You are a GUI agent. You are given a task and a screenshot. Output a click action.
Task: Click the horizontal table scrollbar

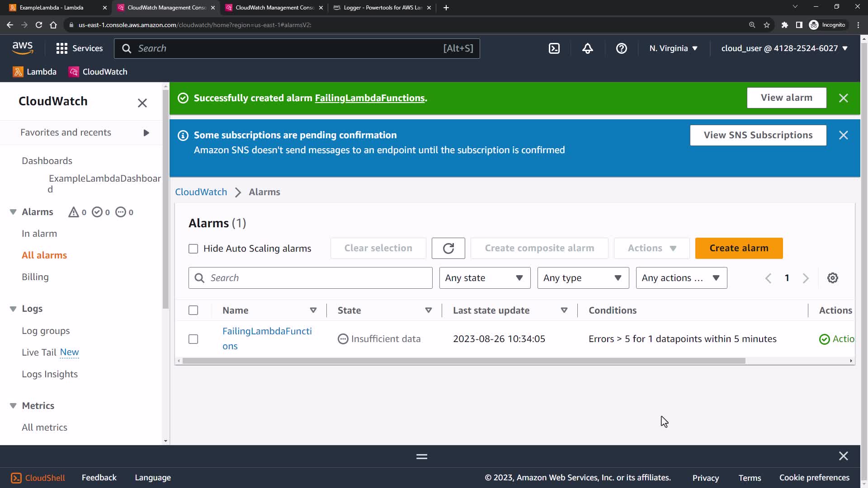[x=463, y=361]
